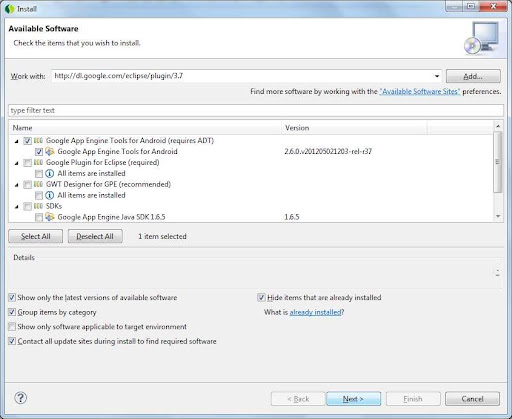The width and height of the screenshot is (512, 419).
Task: Click the software list scroll down arrow
Action: [x=498, y=217]
